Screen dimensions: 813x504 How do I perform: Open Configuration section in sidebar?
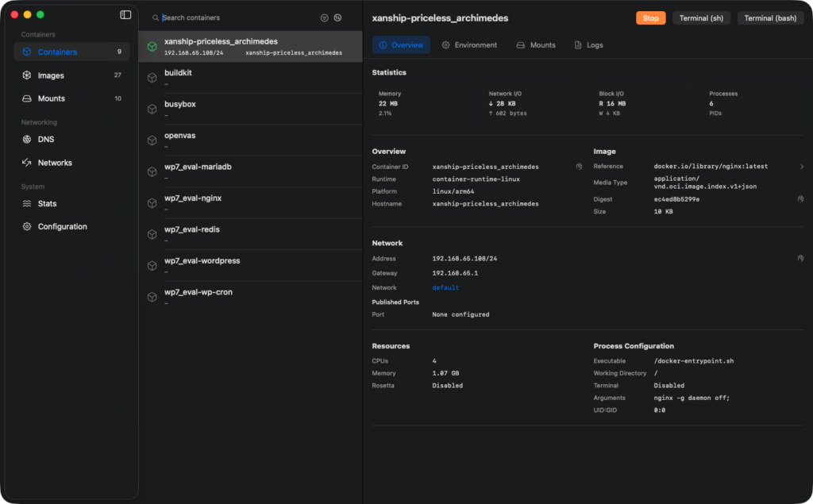click(x=71, y=226)
